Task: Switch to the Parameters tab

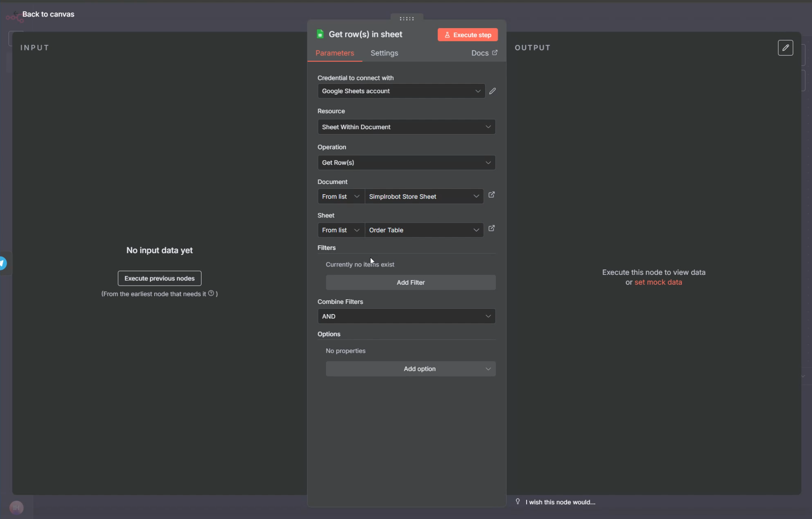Action: (334, 53)
